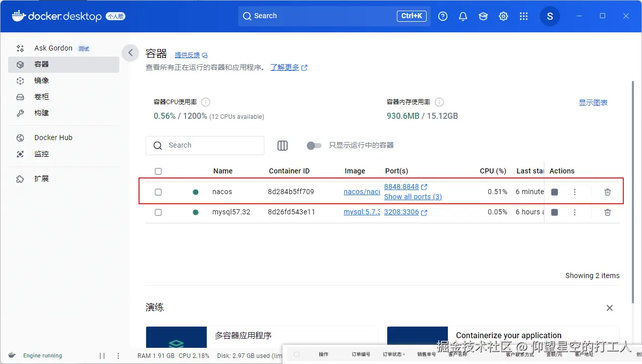Click nacos running status dot

[196, 192]
